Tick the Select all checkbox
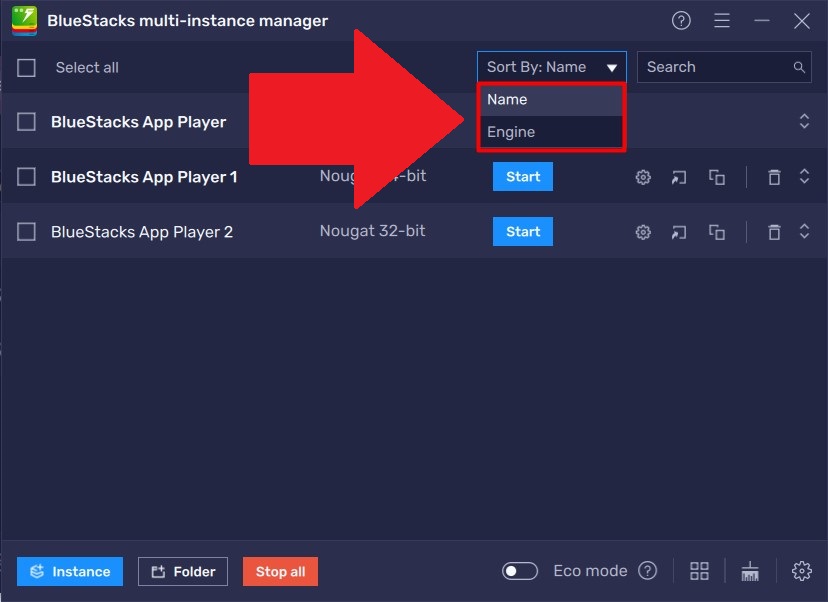The image size is (828, 602). [x=26, y=68]
